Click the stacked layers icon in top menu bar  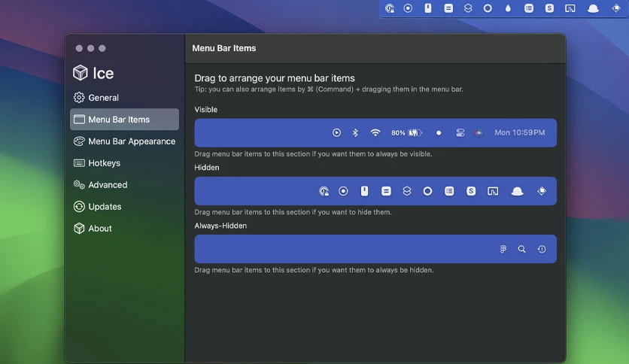pos(468,8)
